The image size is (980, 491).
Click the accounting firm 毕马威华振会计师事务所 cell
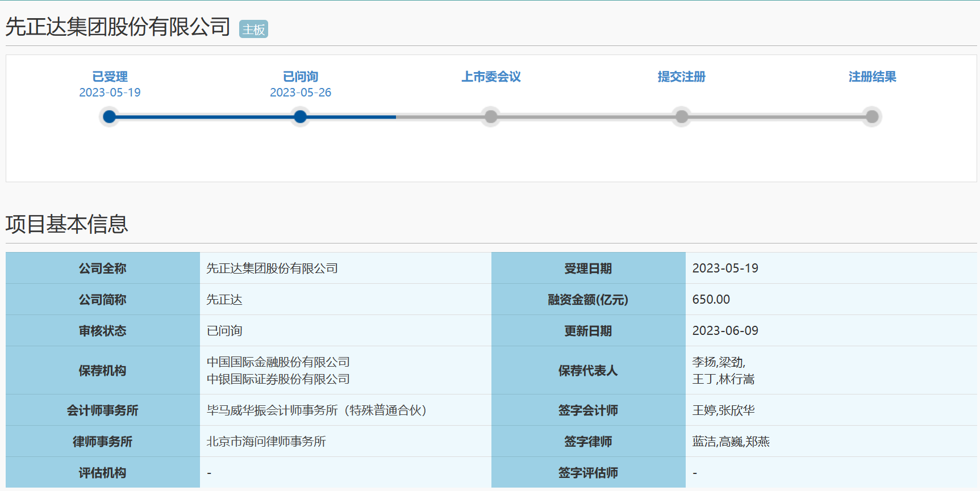click(x=316, y=410)
